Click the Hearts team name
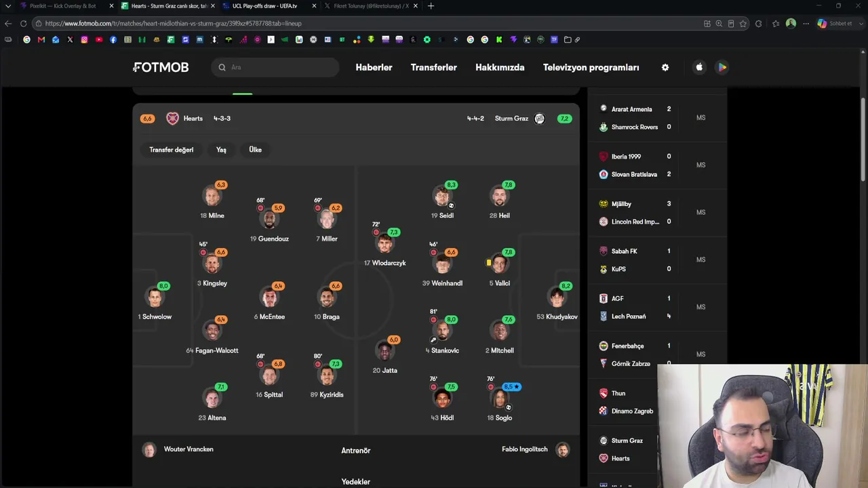 coord(193,119)
